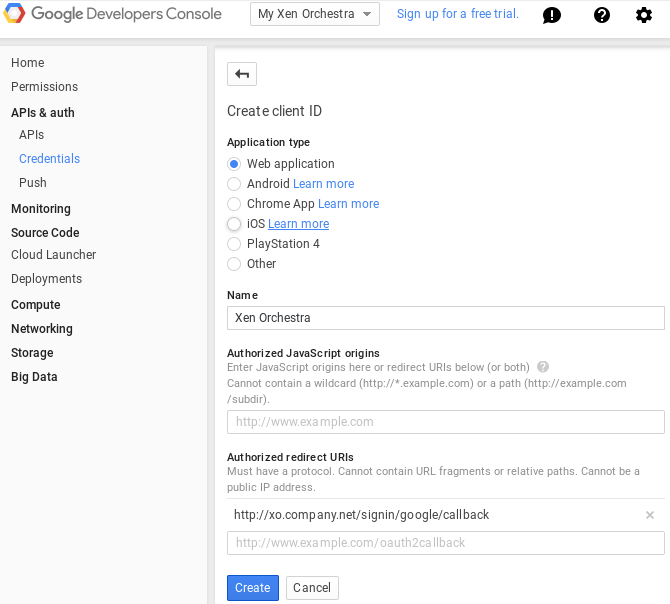Pick the iOS application type
Screen dimensions: 670x604
click(x=234, y=224)
